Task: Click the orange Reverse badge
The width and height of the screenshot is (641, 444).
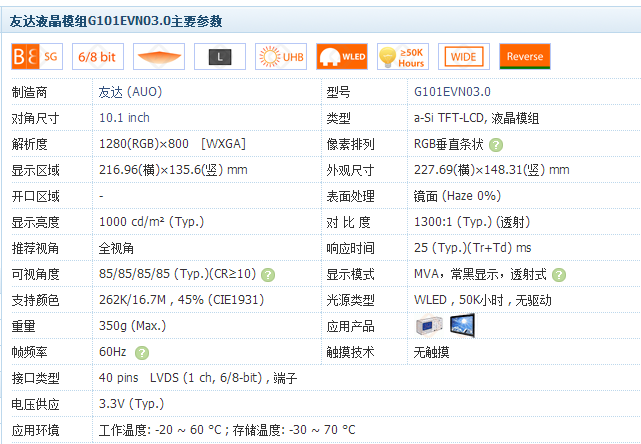Action: point(525,57)
